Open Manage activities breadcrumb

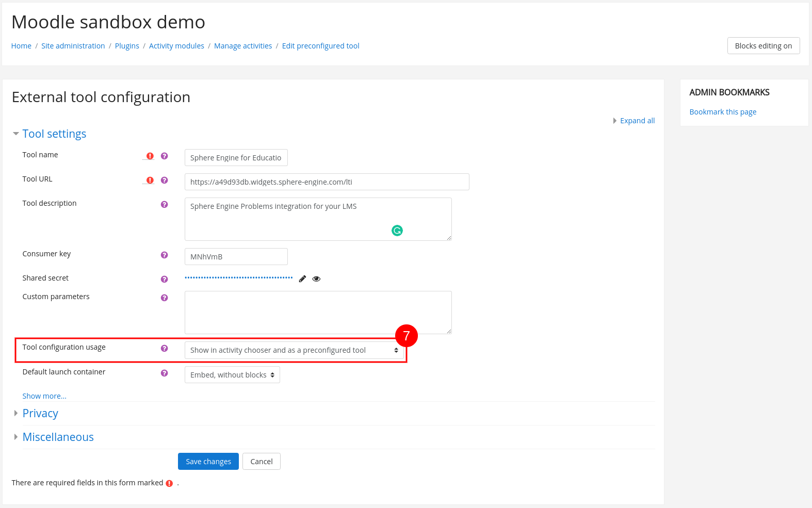(243, 46)
